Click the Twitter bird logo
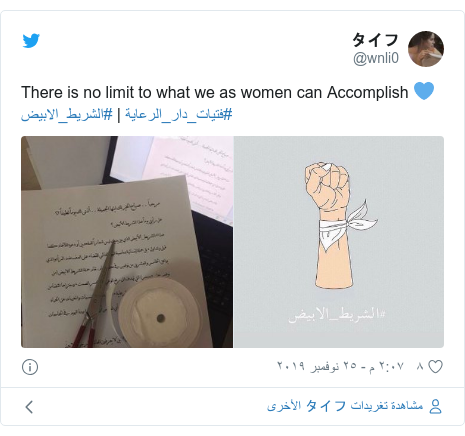The width and height of the screenshot is (465, 436). tap(31, 41)
